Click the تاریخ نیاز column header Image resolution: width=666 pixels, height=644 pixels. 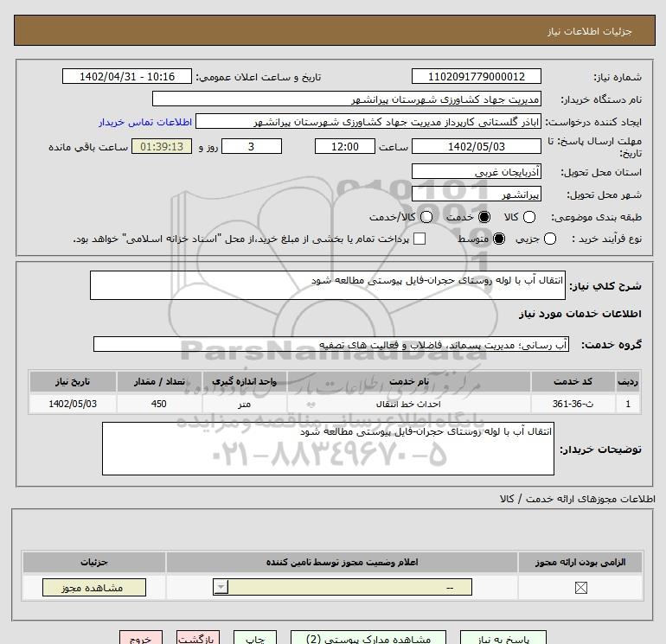click(x=73, y=381)
